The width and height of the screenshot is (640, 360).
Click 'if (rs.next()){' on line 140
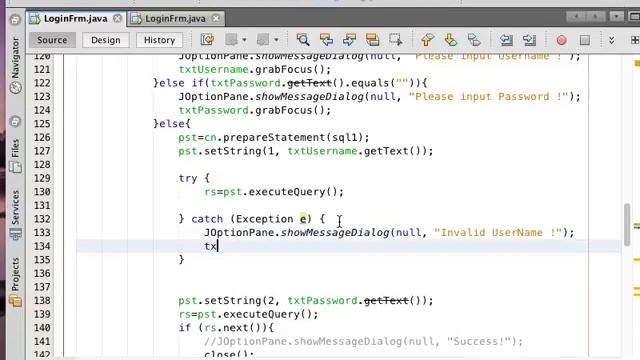point(226,328)
